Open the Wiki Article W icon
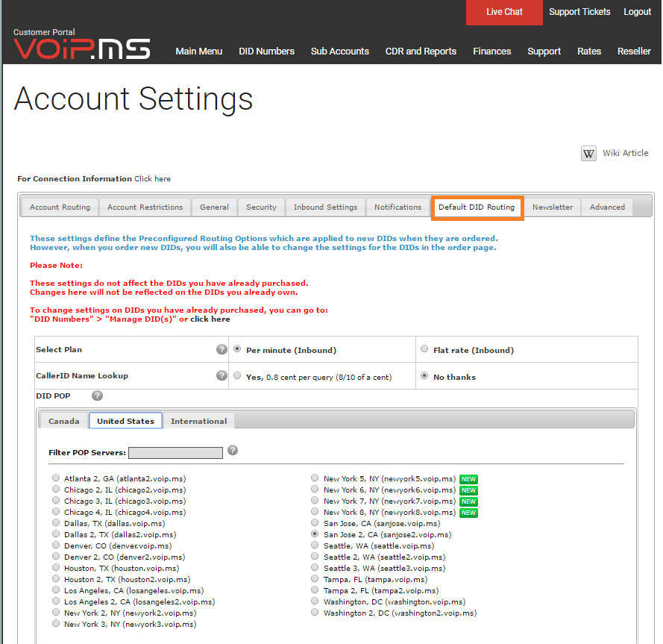This screenshot has height=644, width=663. tap(588, 153)
